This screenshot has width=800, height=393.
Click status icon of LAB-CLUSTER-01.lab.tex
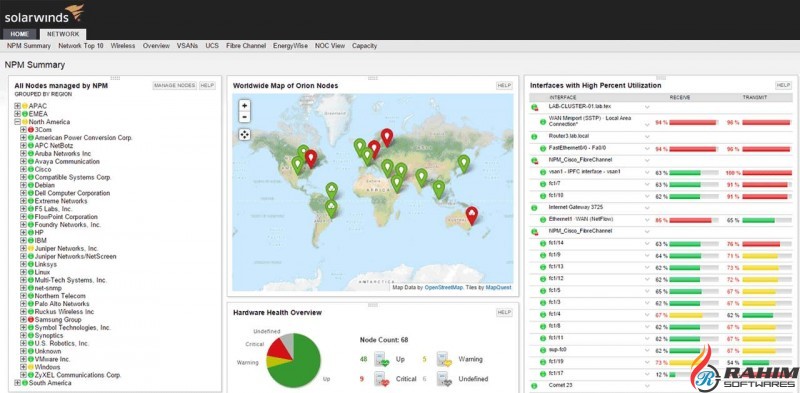point(535,107)
